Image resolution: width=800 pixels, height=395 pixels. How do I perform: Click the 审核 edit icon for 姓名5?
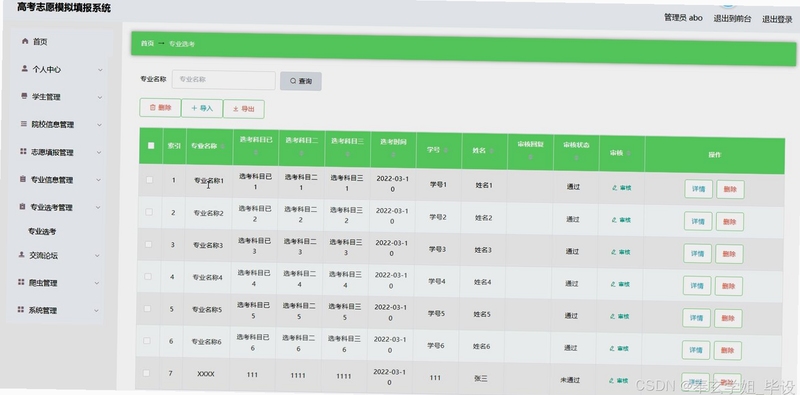pos(613,316)
